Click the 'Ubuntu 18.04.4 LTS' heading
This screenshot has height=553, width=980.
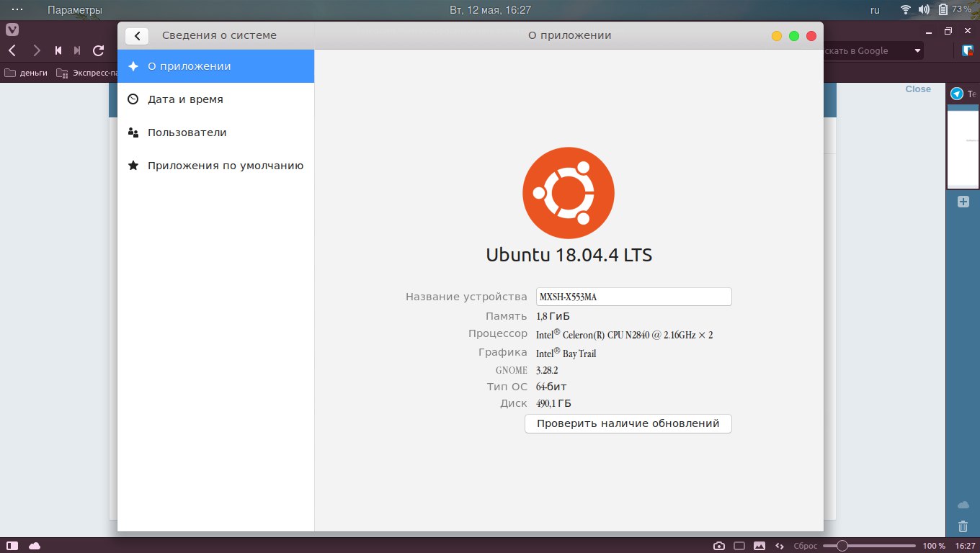pyautogui.click(x=569, y=255)
